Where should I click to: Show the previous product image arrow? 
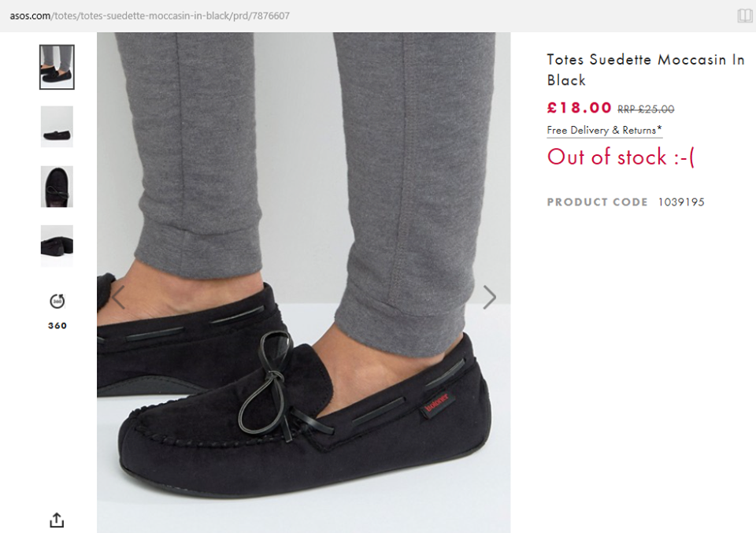tap(118, 297)
